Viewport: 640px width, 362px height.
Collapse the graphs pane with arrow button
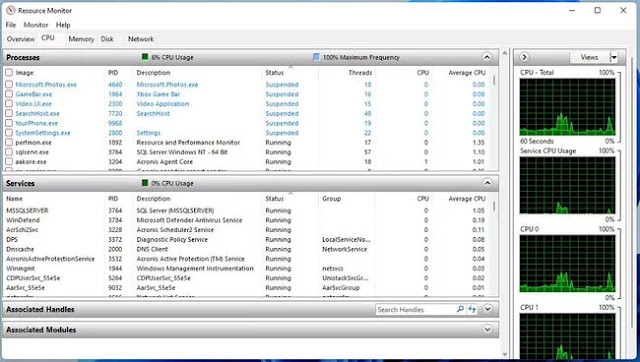(524, 57)
